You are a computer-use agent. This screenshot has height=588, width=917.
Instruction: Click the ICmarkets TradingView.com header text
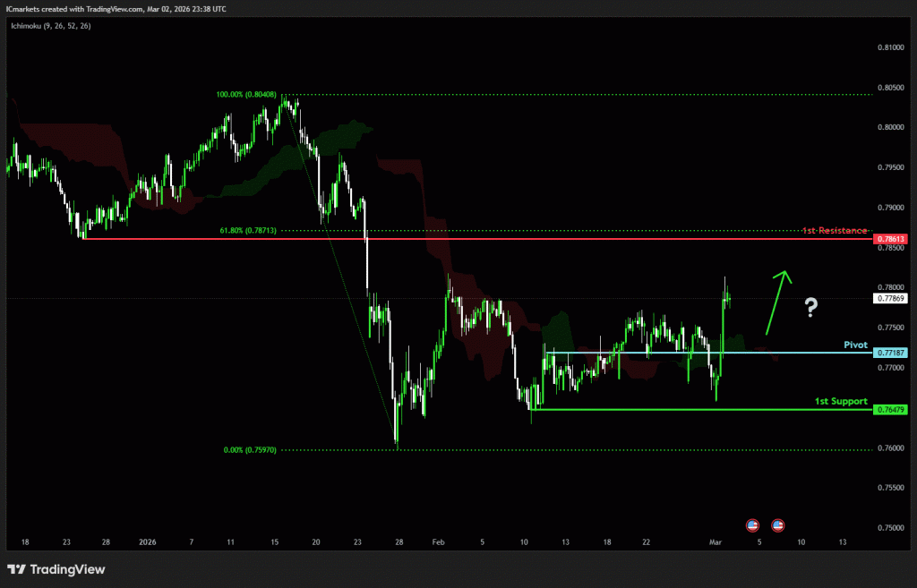coord(116,8)
